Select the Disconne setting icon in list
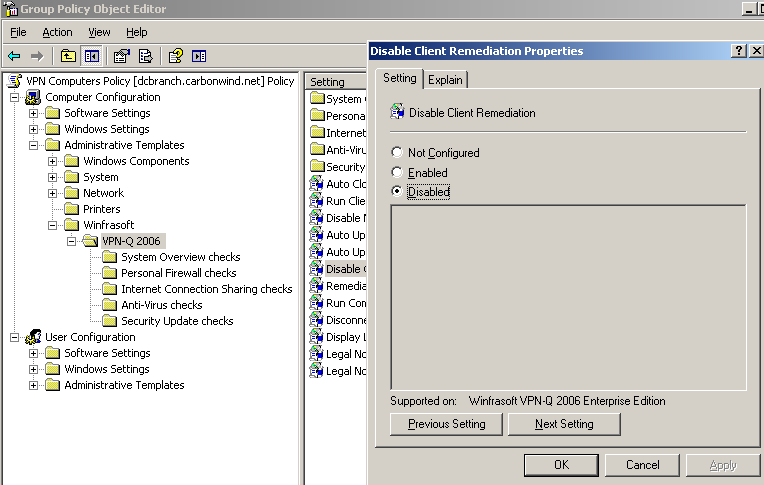The image size is (764, 485). [x=316, y=320]
